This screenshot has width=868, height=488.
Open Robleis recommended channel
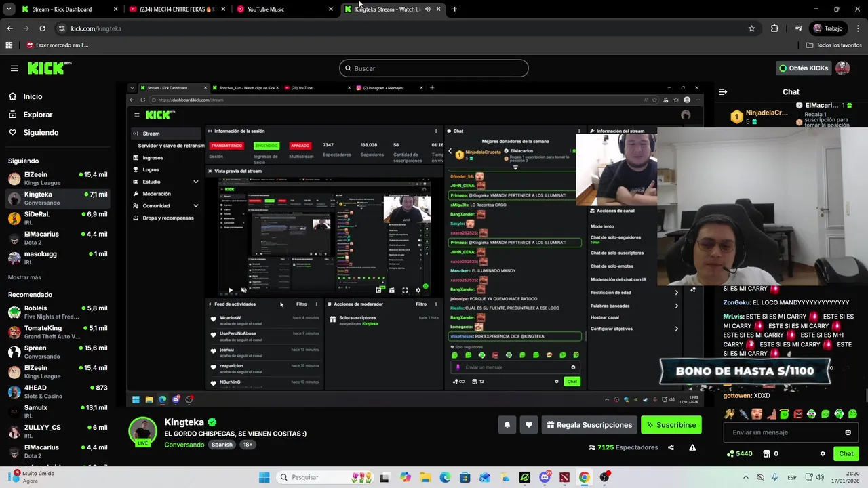tap(57, 312)
